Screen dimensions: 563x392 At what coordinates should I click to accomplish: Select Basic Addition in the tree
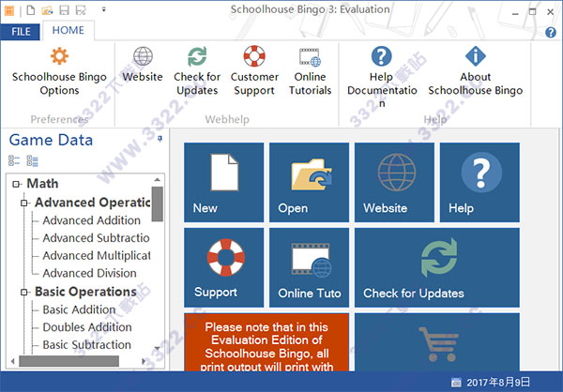pyautogui.click(x=79, y=309)
